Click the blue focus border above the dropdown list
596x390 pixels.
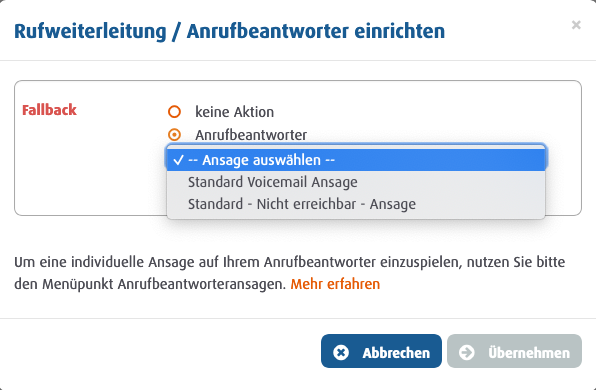(x=356, y=146)
